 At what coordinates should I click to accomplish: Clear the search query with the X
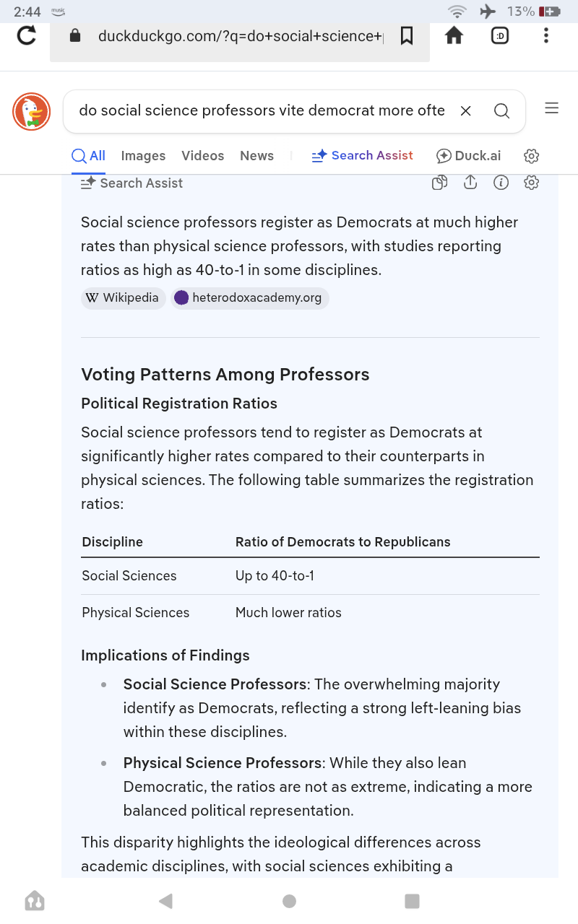tap(466, 110)
